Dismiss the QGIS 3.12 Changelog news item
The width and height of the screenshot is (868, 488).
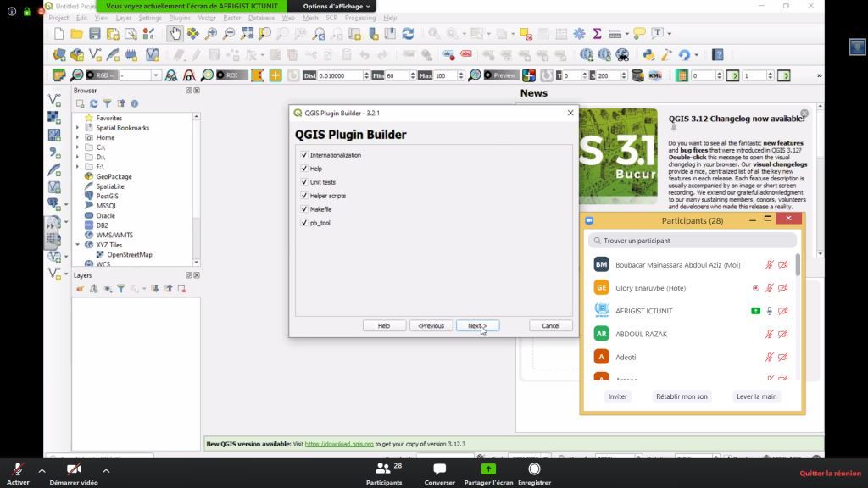pyautogui.click(x=804, y=114)
